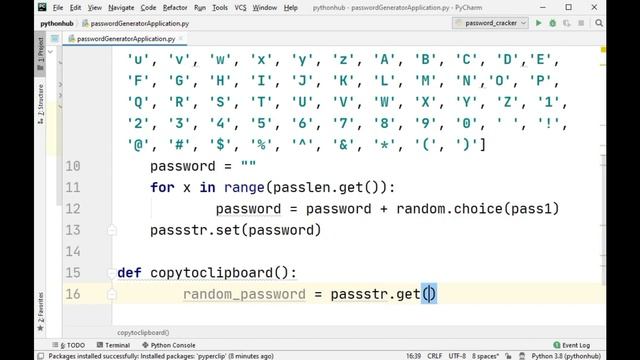Collapse the tree chevron beside the Project strip
Screen dimensions: 640x360
(x=50, y=52)
